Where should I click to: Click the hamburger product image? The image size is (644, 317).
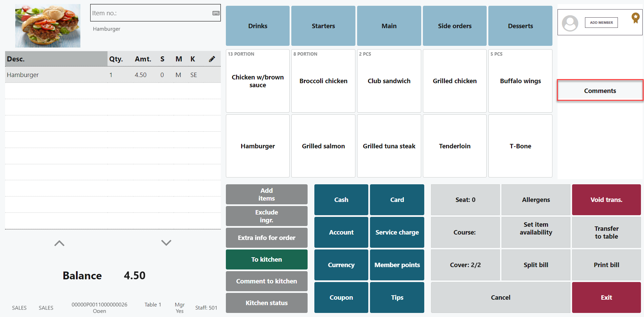point(48,26)
